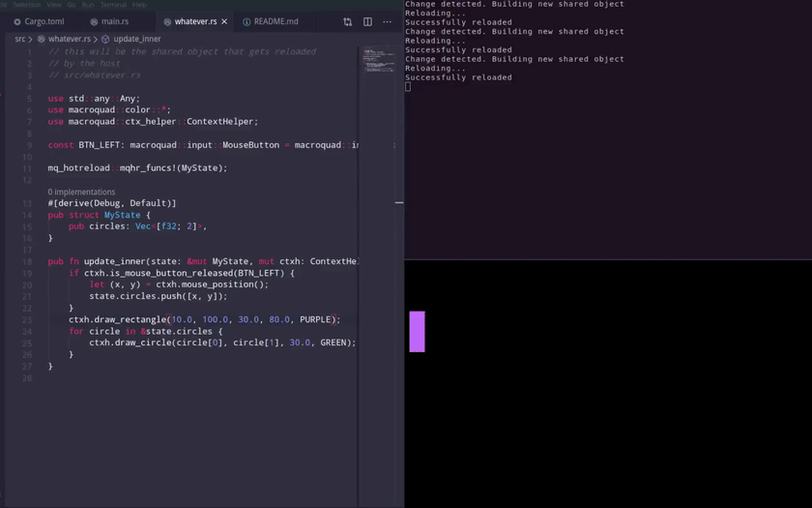Open the Terminal menu
Viewport: 812px width, 508px height.
coord(113,4)
